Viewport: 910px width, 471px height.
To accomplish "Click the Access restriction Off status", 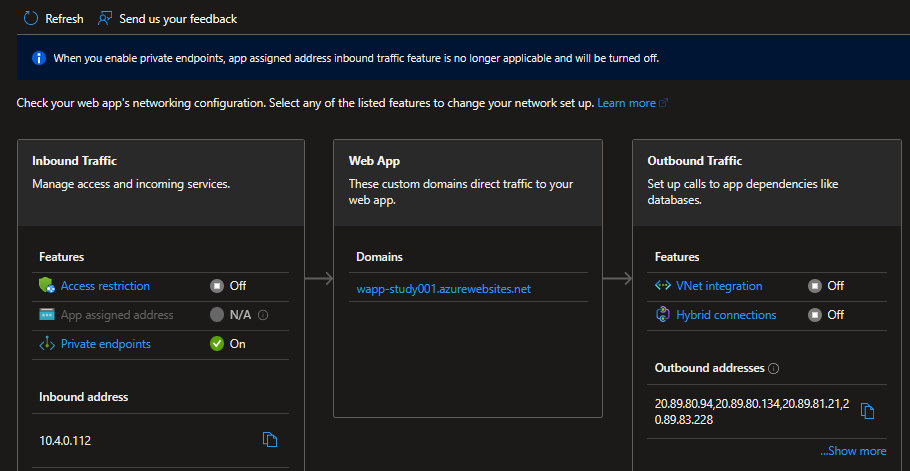I will pos(228,286).
